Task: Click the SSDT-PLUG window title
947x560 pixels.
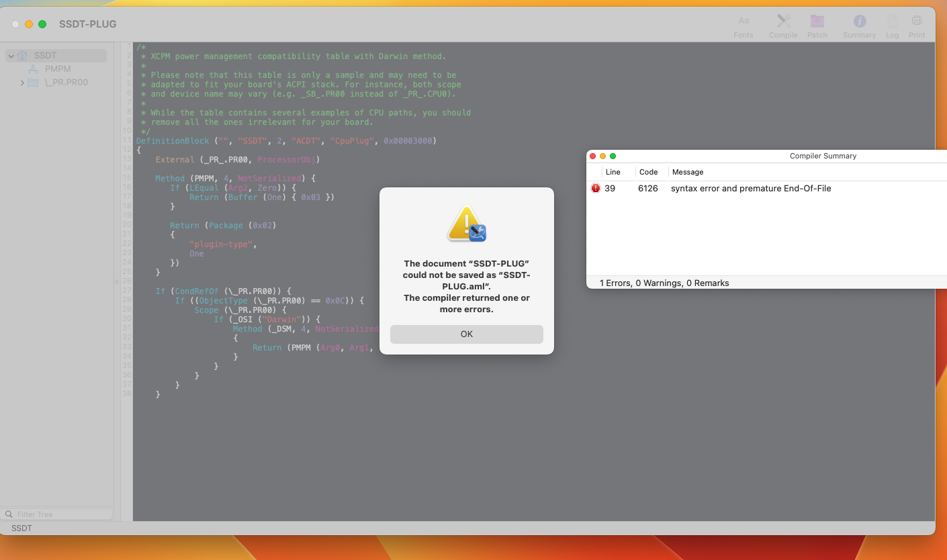Action: click(x=88, y=24)
